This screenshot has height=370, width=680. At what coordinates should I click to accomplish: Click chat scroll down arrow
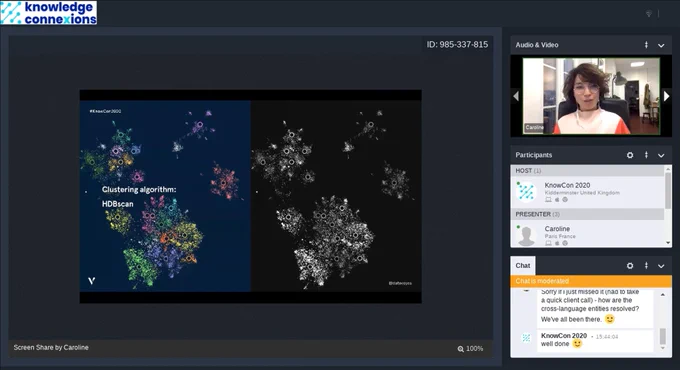coord(663,348)
